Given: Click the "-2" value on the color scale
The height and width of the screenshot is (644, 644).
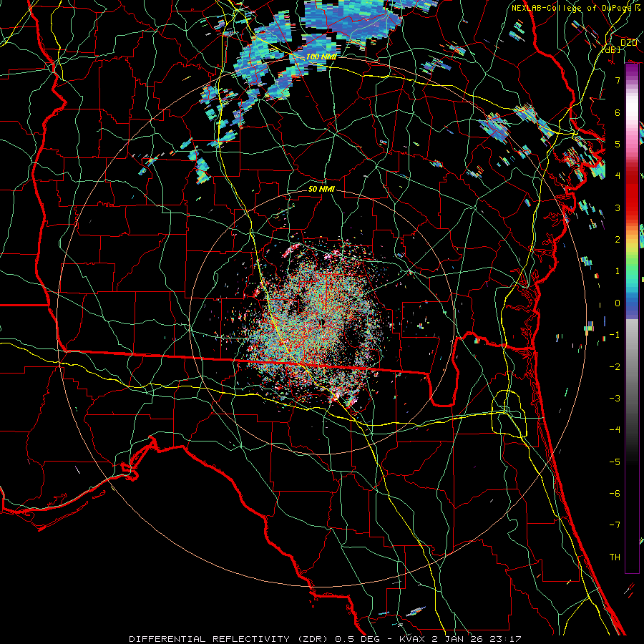Looking at the screenshot, I should click(615, 367).
